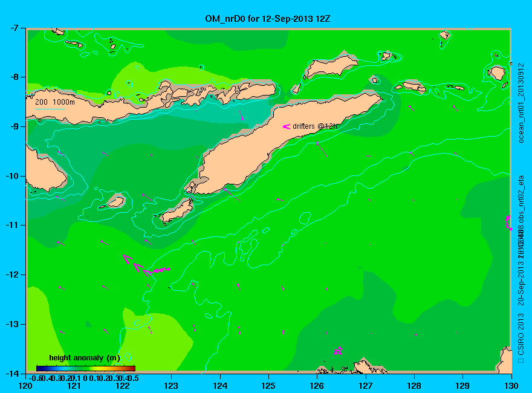This screenshot has width=532, height=393.
Task: Click the vertical "ocean_nrt01_20130912" file label
Action: [x=521, y=103]
